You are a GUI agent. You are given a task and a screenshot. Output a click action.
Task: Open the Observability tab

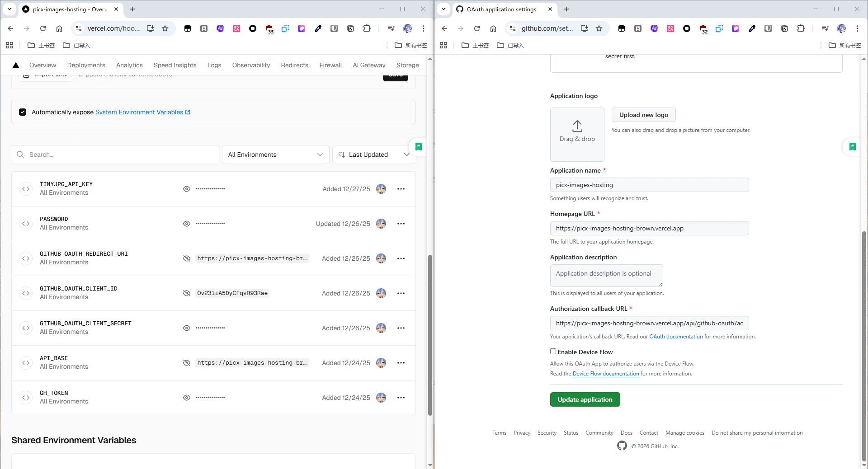coord(251,65)
